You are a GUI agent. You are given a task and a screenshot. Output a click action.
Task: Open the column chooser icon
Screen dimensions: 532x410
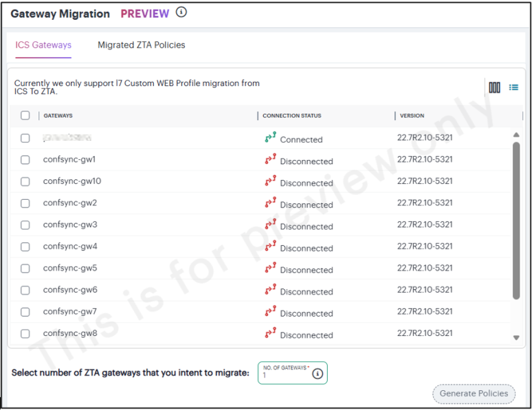[494, 87]
